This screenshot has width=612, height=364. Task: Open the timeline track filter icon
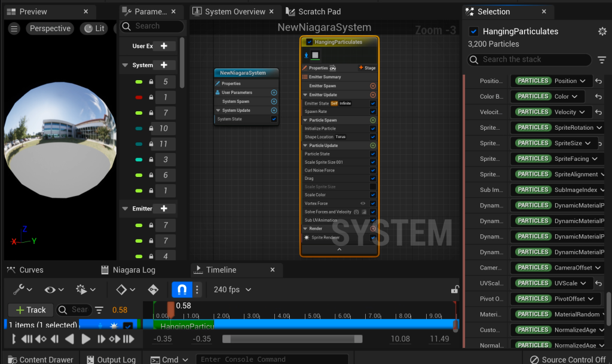coord(99,310)
